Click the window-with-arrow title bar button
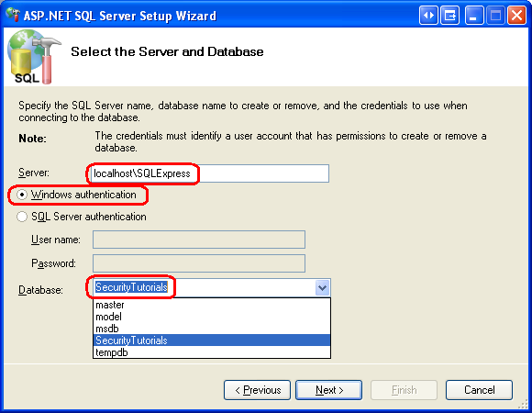 (450, 16)
